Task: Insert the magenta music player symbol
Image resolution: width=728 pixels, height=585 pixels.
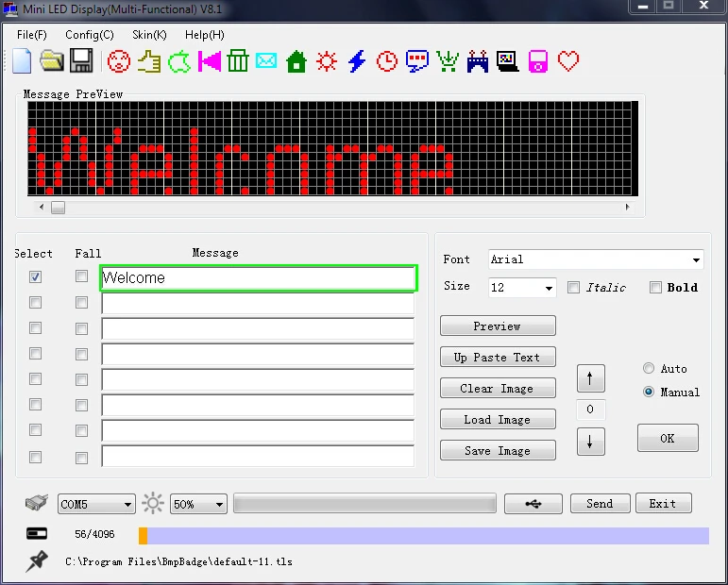Action: [x=538, y=61]
